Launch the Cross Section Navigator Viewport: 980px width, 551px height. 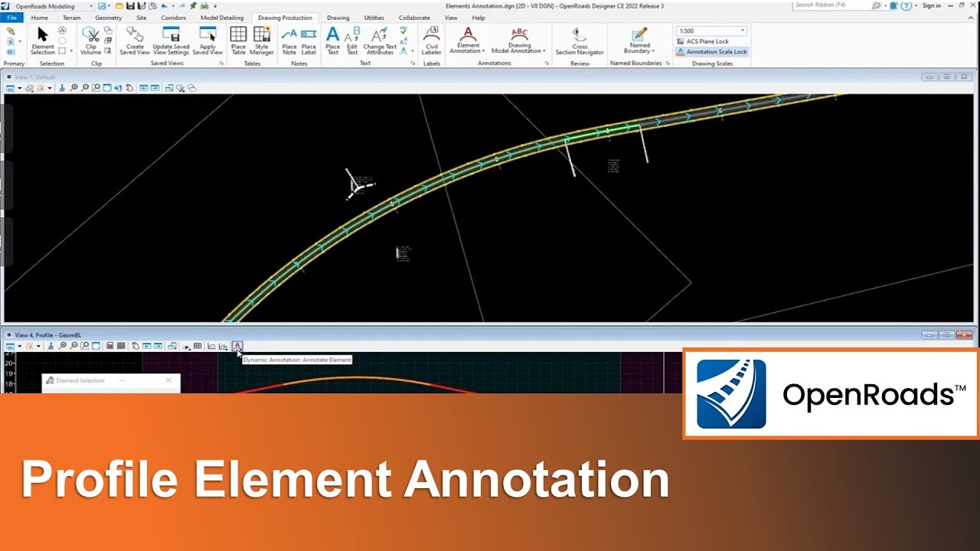pos(580,41)
